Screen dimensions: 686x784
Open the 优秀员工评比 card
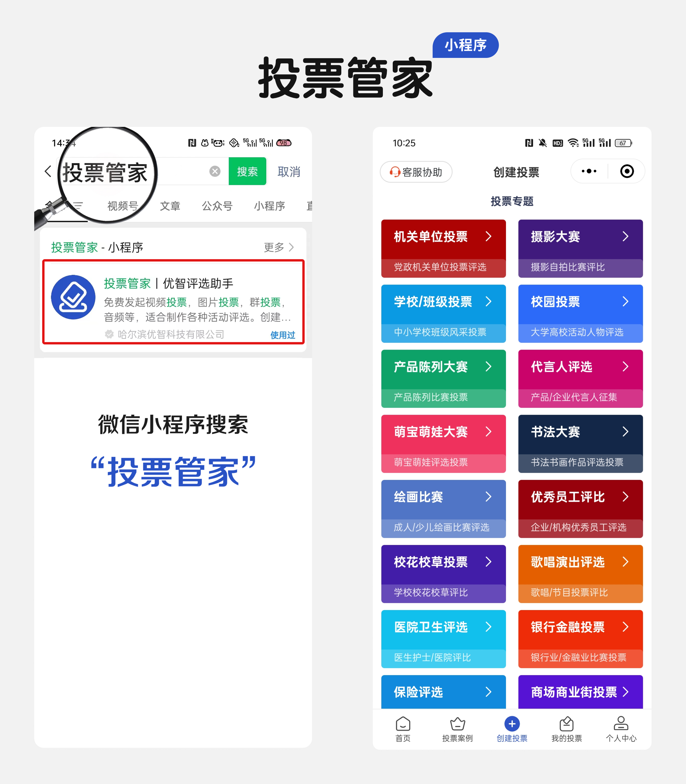[580, 509]
